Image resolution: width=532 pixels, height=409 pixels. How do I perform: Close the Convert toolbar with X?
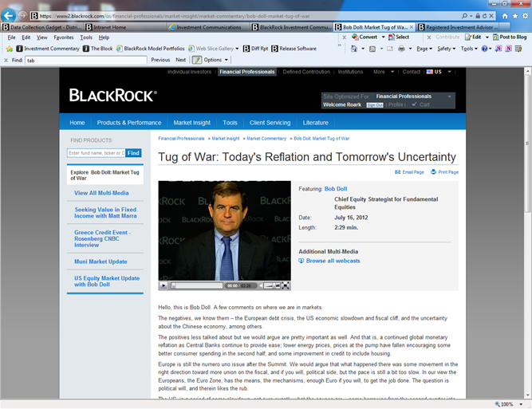click(x=344, y=37)
